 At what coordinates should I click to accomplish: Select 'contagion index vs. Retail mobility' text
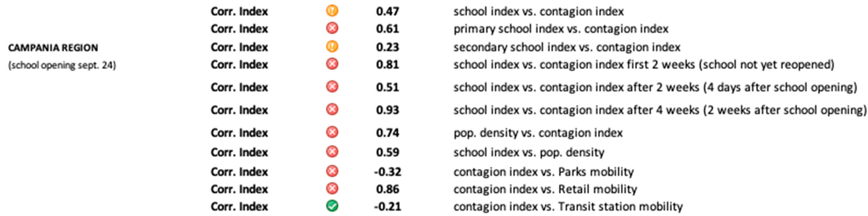point(545,189)
